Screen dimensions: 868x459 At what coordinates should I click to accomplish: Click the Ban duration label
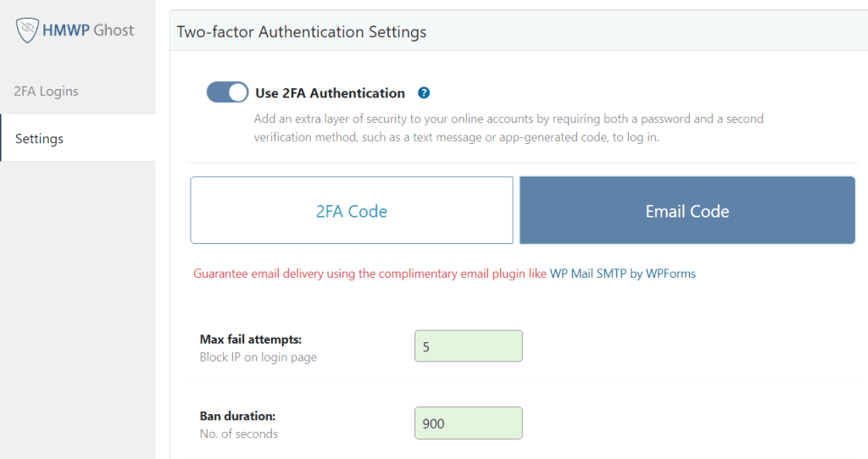tap(237, 416)
